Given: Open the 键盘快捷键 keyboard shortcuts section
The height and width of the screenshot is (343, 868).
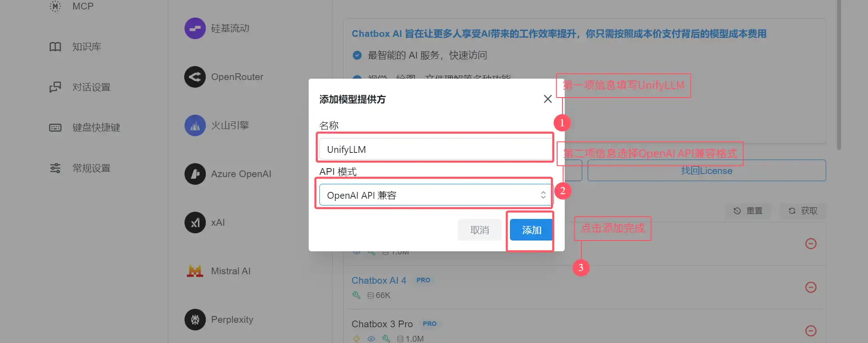Looking at the screenshot, I should click(96, 128).
